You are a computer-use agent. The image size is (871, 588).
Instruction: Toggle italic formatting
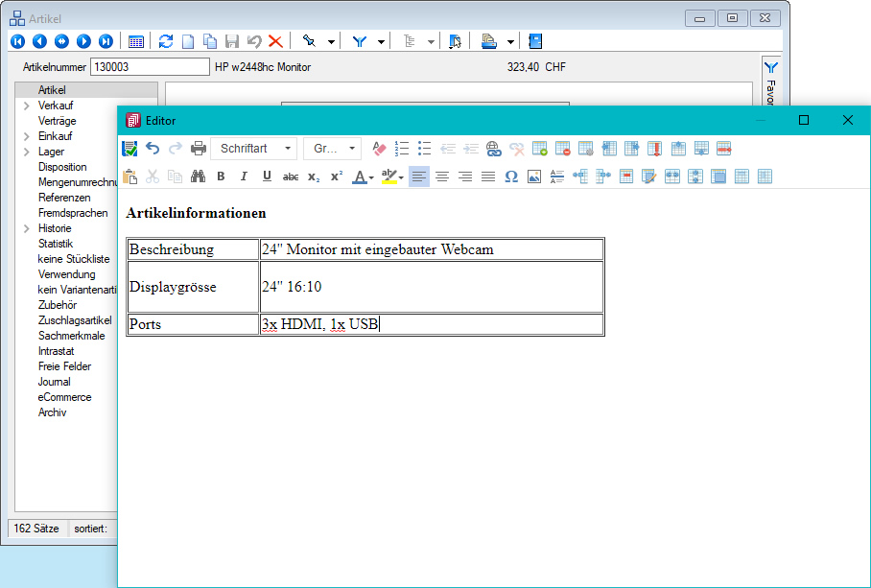pyautogui.click(x=244, y=176)
